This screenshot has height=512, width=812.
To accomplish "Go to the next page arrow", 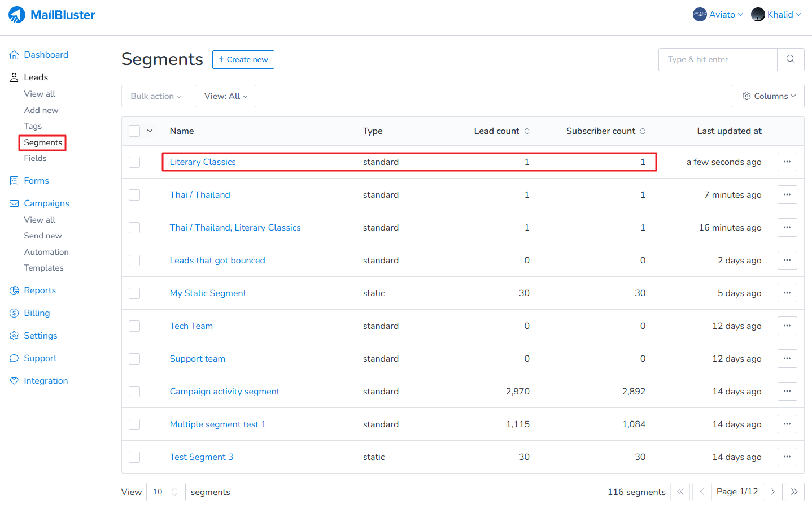I will (772, 492).
